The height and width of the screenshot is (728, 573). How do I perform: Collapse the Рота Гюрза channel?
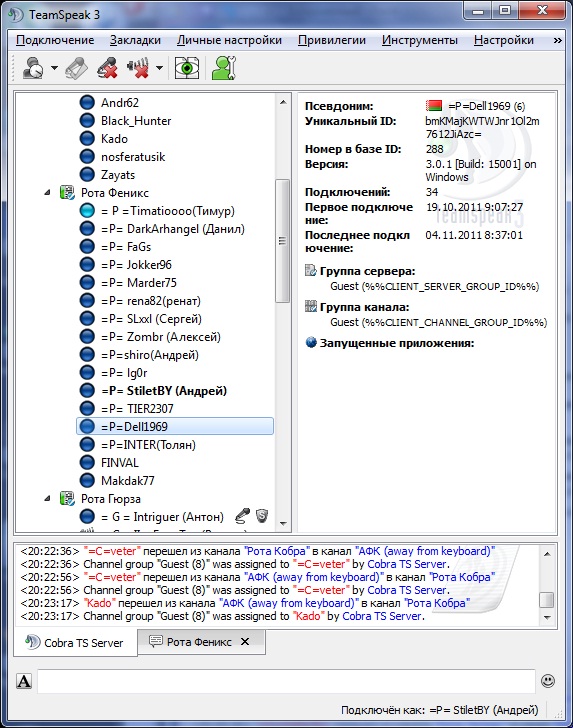[x=47, y=499]
